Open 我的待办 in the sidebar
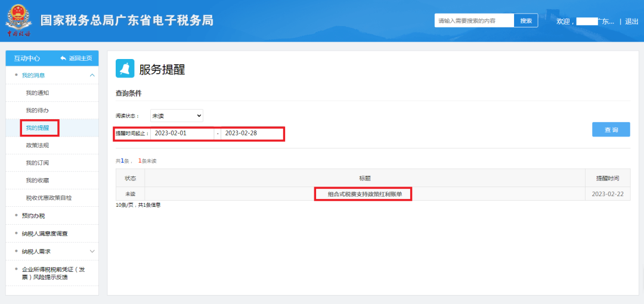The width and height of the screenshot is (644, 304). tap(38, 110)
